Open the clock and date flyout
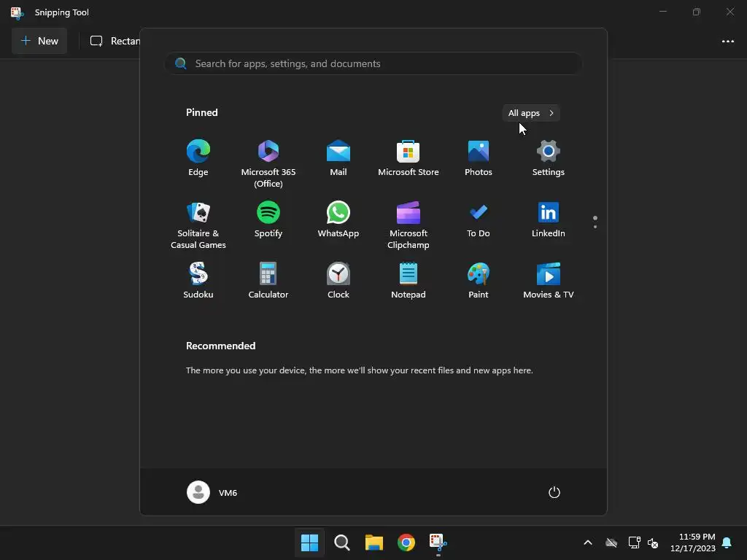The image size is (747, 560). coord(693,542)
